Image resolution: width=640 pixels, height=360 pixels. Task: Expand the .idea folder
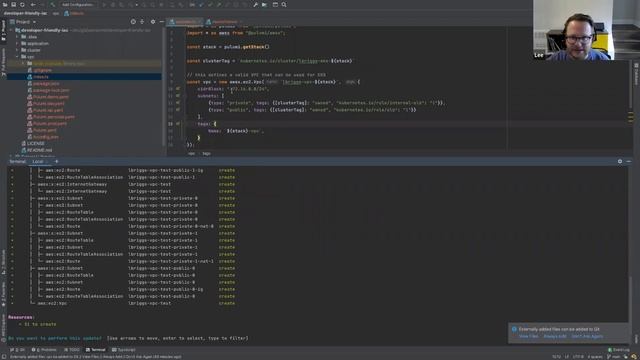[x=17, y=37]
